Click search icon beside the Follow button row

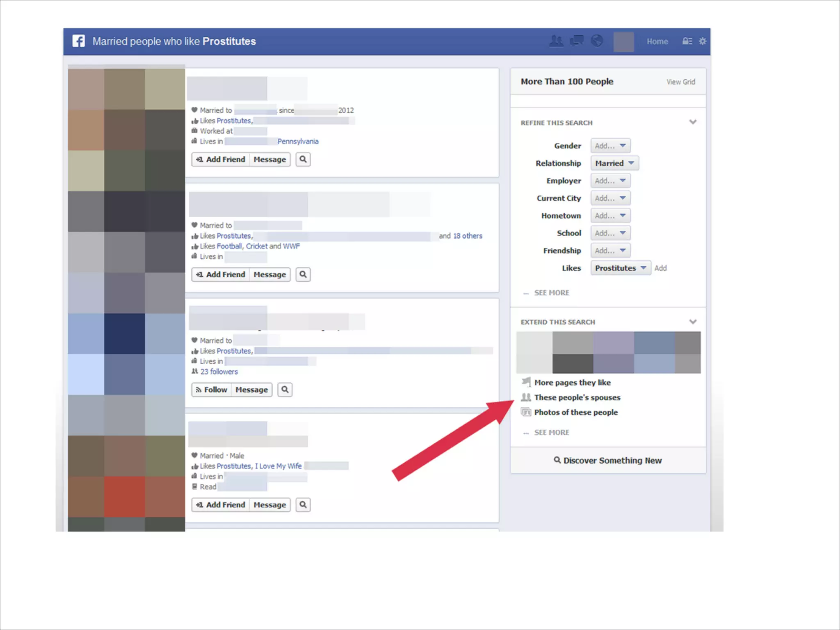click(285, 389)
